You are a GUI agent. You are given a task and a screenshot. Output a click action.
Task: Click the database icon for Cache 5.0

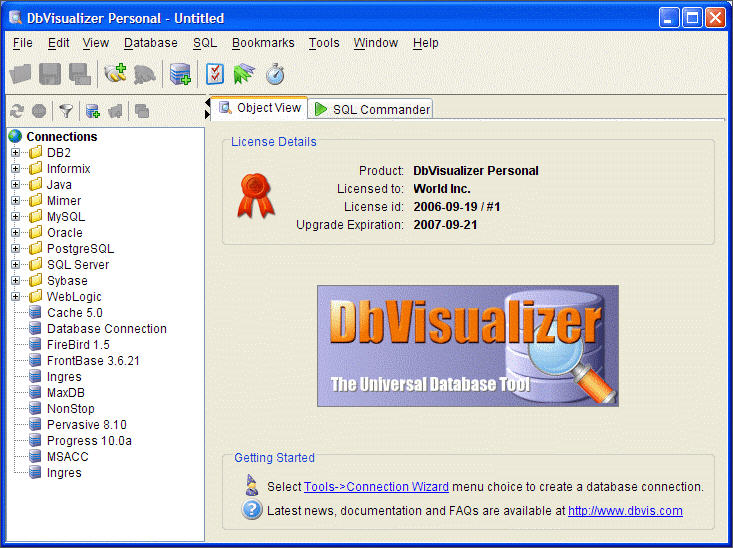click(35, 312)
